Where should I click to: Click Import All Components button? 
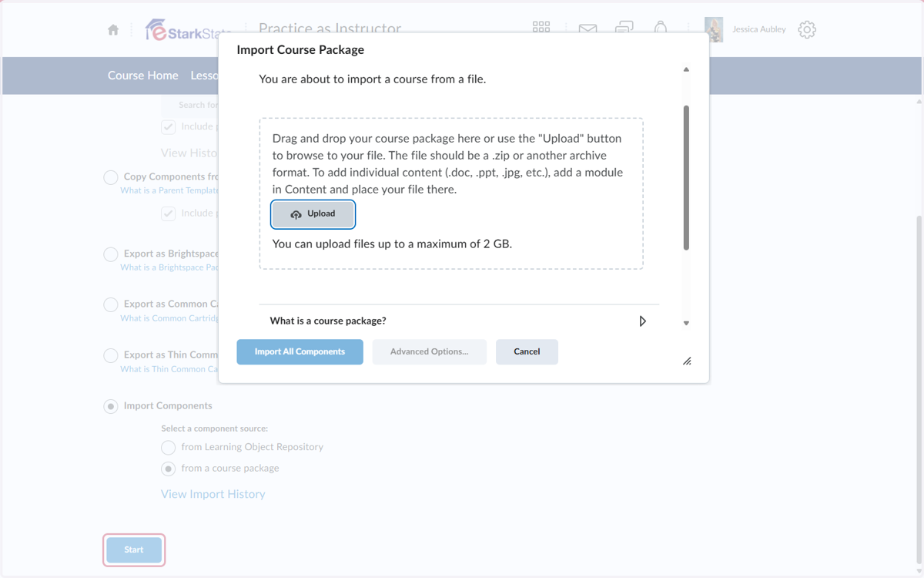[x=300, y=351]
